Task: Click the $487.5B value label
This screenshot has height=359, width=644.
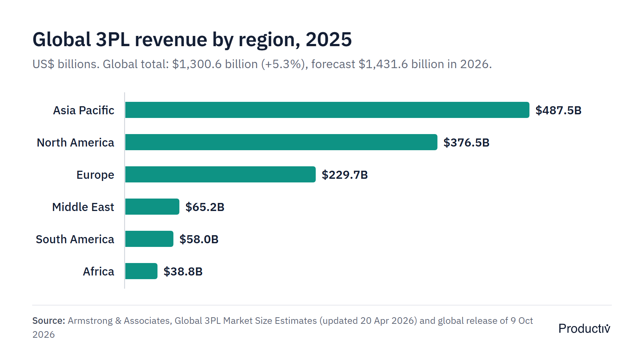Action: 558,110
